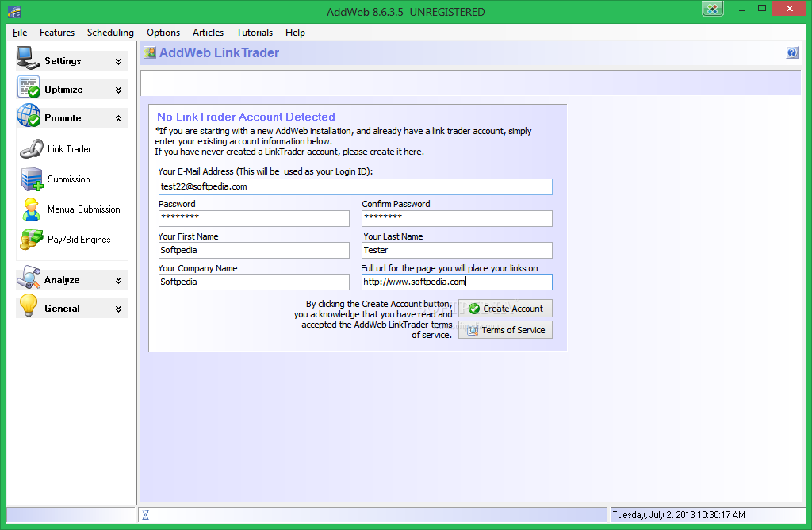Click the Optimize section label

click(x=63, y=90)
